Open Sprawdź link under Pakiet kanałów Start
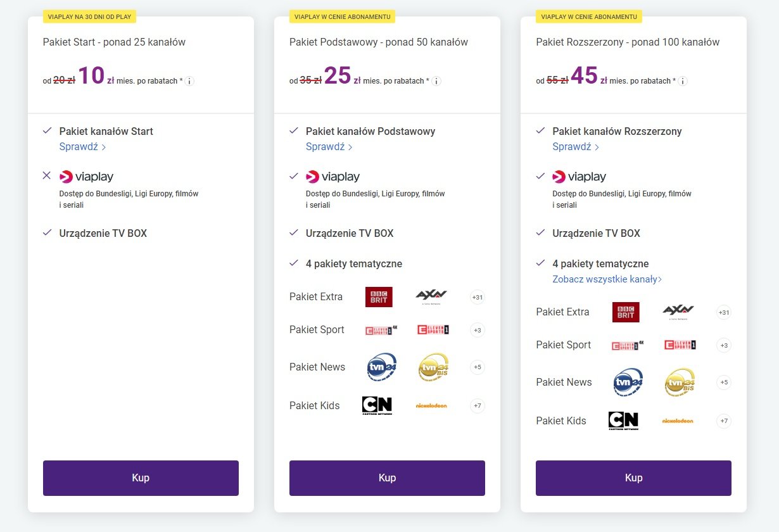This screenshot has width=779, height=532. [82, 147]
